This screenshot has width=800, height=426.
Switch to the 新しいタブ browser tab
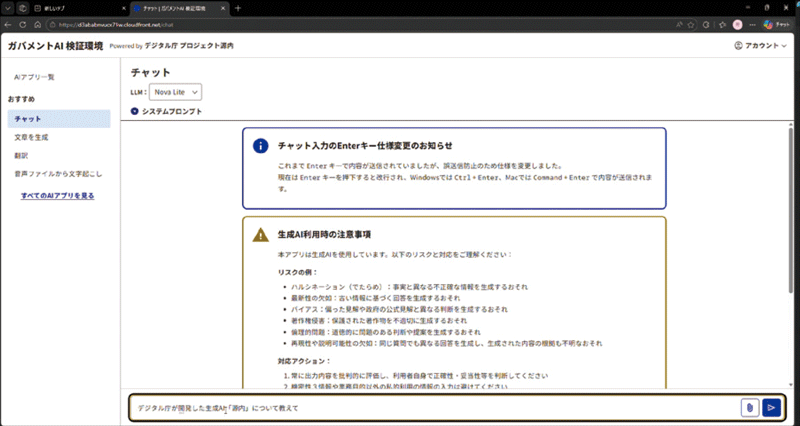point(80,9)
